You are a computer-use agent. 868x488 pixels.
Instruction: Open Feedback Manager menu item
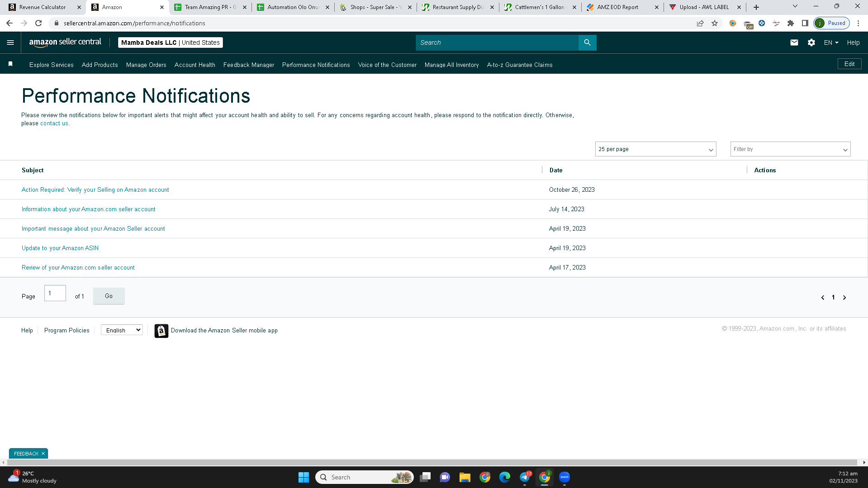[x=249, y=65]
